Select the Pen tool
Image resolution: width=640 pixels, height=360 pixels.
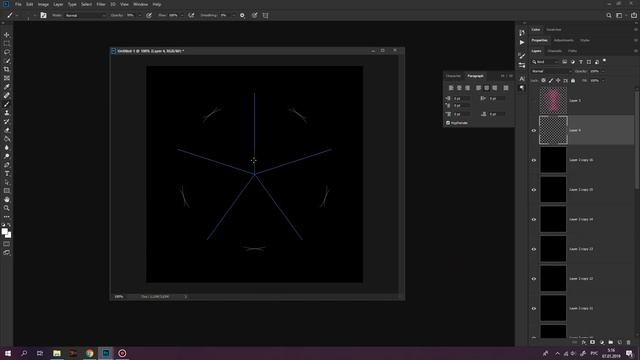click(x=7, y=165)
